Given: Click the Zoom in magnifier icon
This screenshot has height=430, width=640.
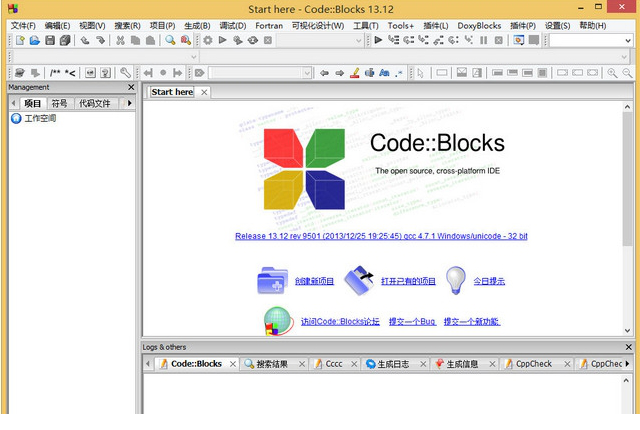Looking at the screenshot, I should pos(612,73).
